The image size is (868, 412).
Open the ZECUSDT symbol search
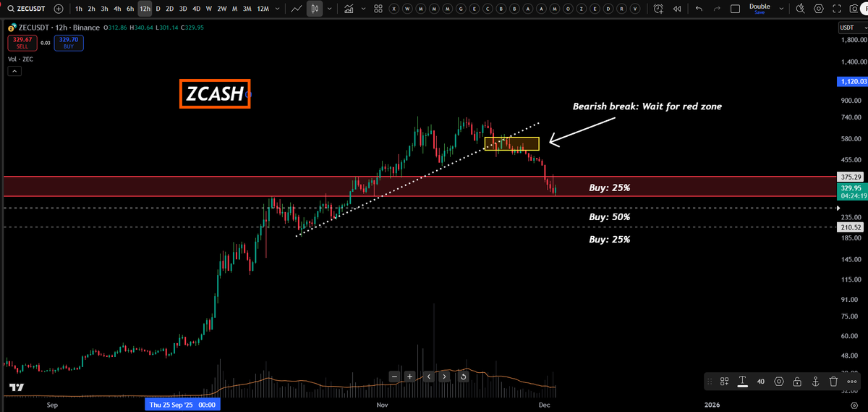26,9
